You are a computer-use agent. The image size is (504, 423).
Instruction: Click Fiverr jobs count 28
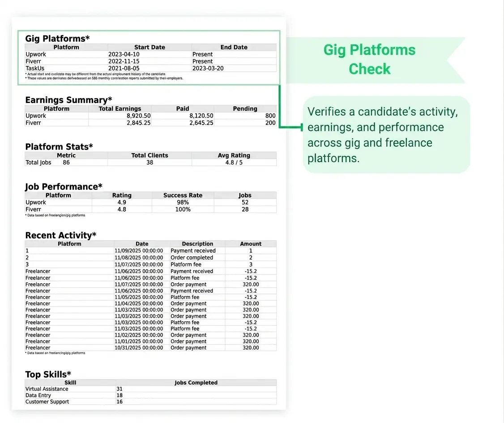click(245, 209)
